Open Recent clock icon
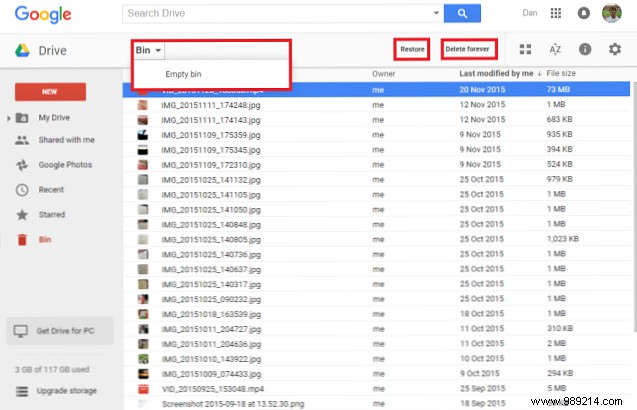The height and width of the screenshot is (410, 637). [x=22, y=190]
